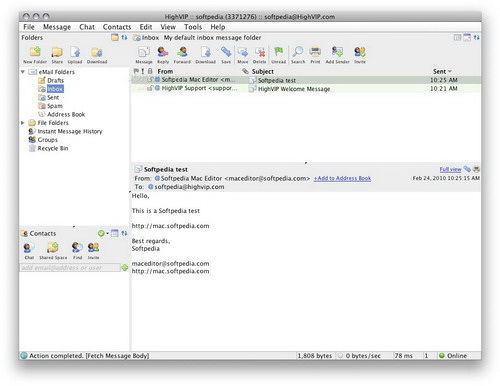The width and height of the screenshot is (500, 386).
Task: Collapse the eMail Folders tree
Action: [x=23, y=72]
